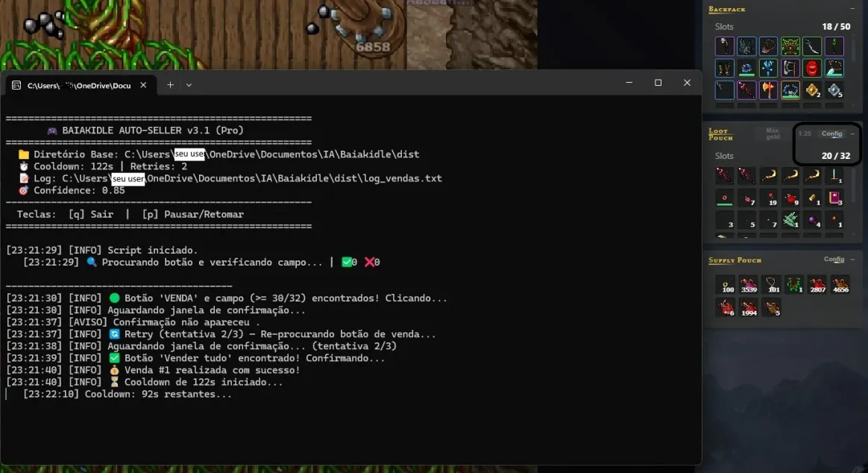Select the loot stack of 19

[768, 198]
